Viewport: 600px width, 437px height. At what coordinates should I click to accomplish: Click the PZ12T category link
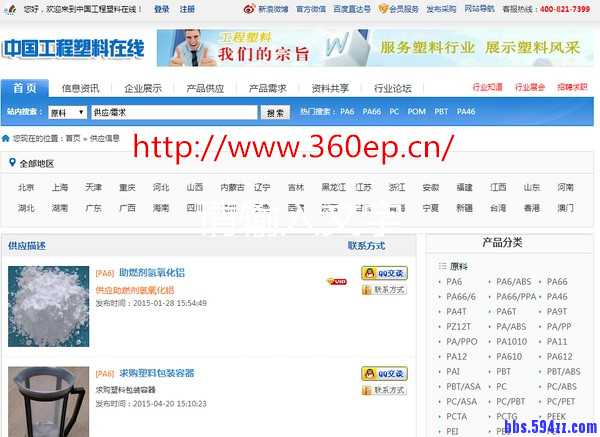coord(458,327)
